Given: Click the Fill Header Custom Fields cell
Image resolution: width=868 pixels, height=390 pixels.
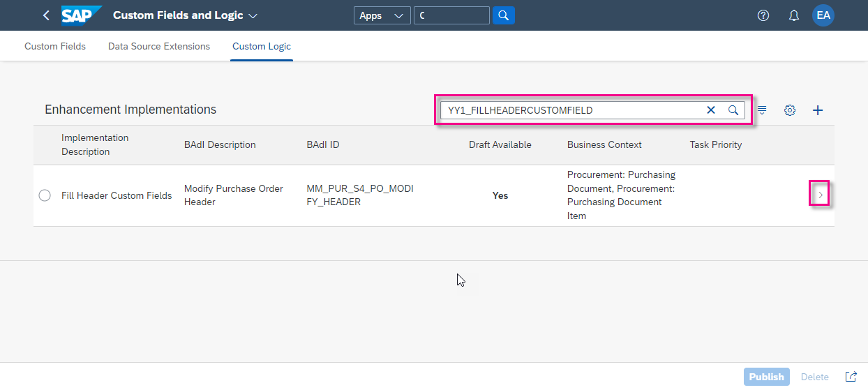Looking at the screenshot, I should click(117, 195).
